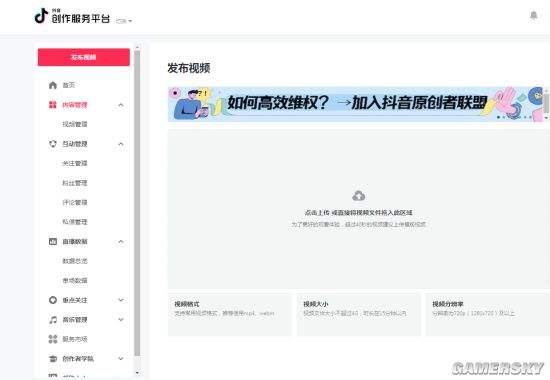Click the 点击上传 upload text
Image resolution: width=550 pixels, height=380 pixels.
(317, 213)
